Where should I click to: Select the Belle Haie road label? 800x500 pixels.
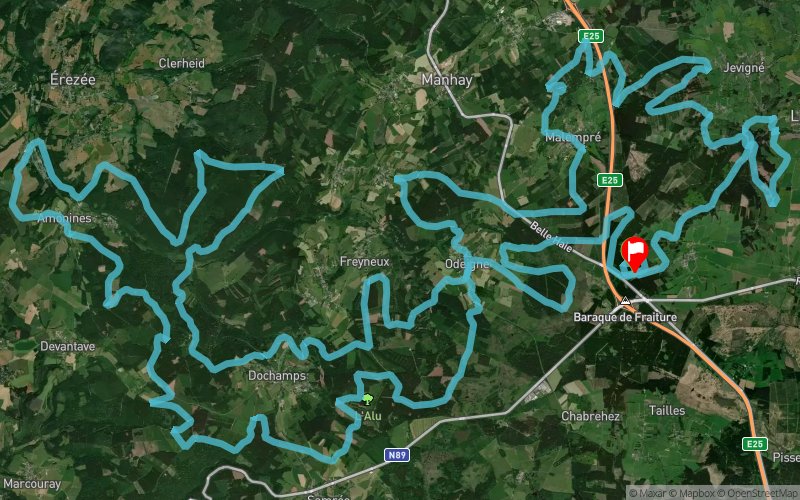tap(551, 237)
